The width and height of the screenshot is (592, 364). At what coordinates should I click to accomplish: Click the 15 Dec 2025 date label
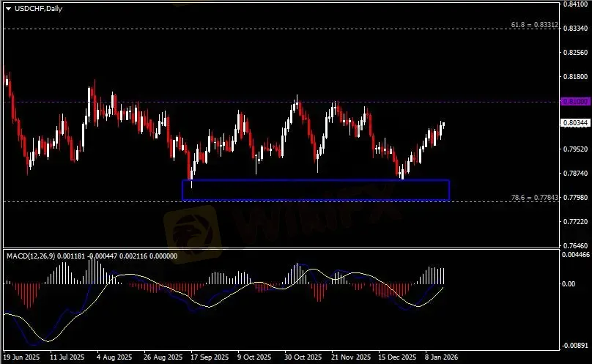397,357
